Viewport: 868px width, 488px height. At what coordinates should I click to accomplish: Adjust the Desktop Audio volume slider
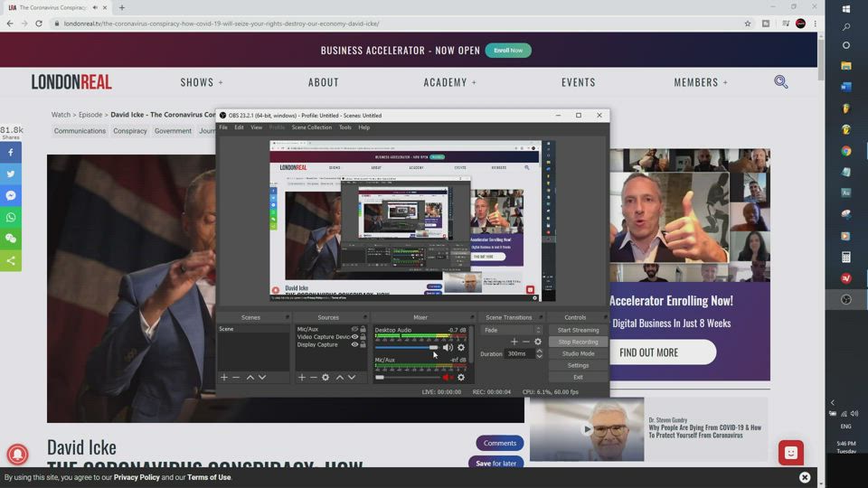(x=433, y=348)
